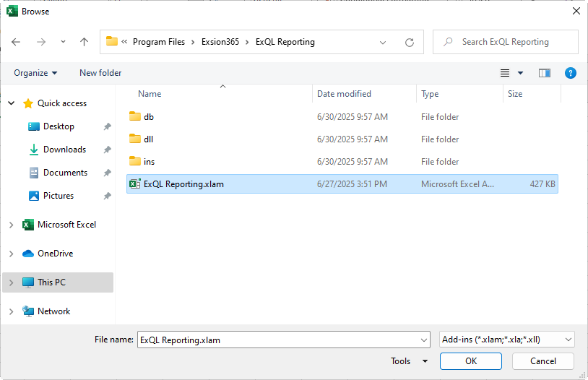Select the db folder
The image size is (588, 380).
tap(149, 117)
